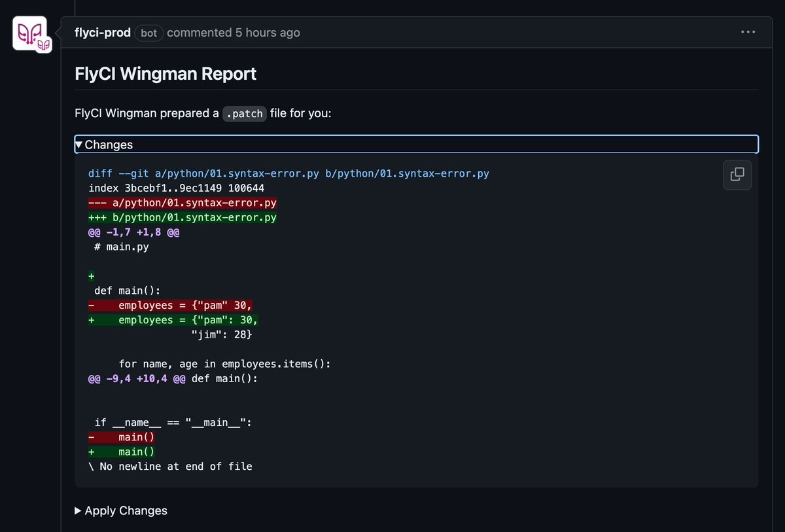The image size is (785, 532).
Task: Collapse the Changes section
Action: click(x=416, y=145)
